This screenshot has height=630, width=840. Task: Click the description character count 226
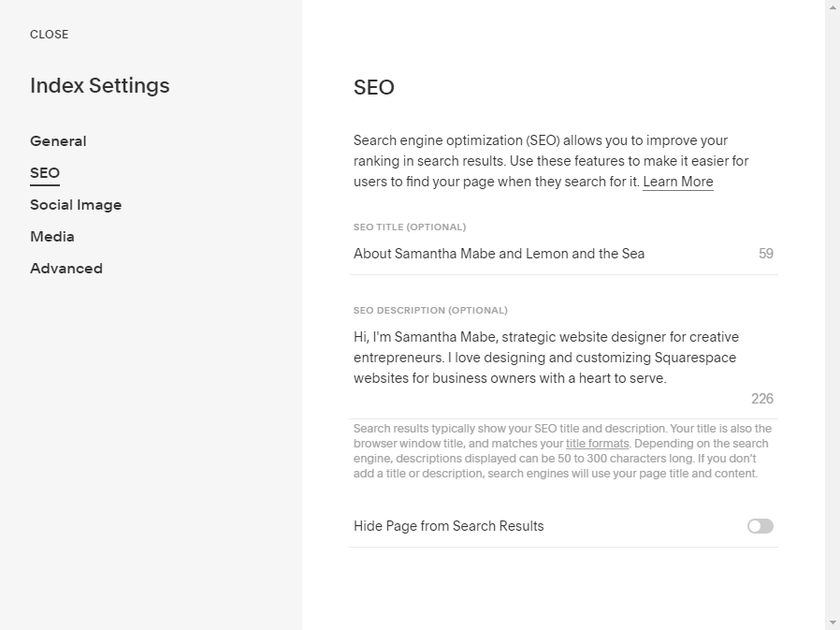(x=762, y=399)
